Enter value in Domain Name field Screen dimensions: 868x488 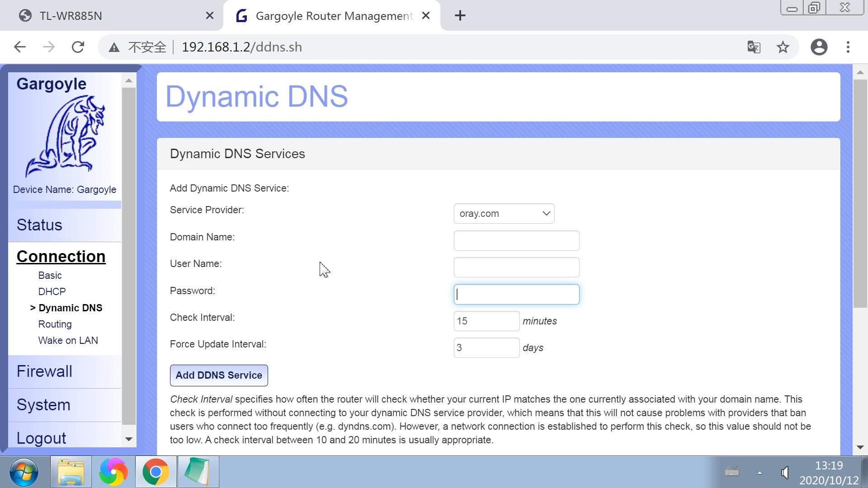pos(516,241)
